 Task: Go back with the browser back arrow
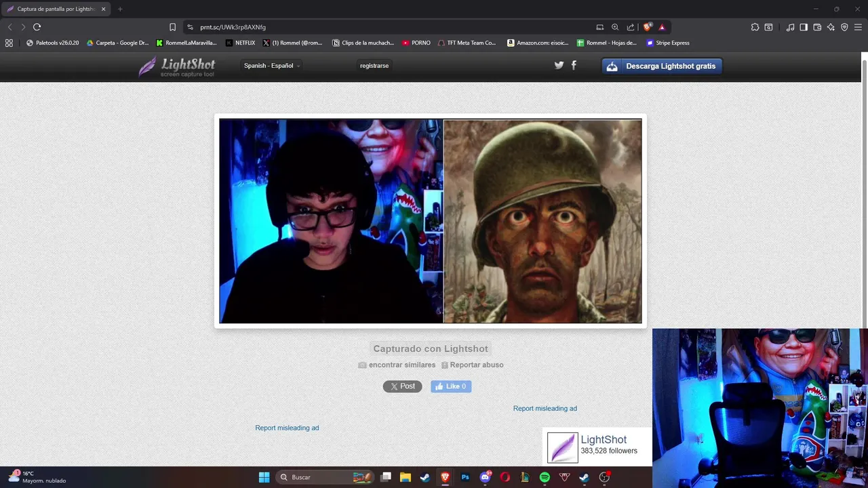click(x=9, y=27)
